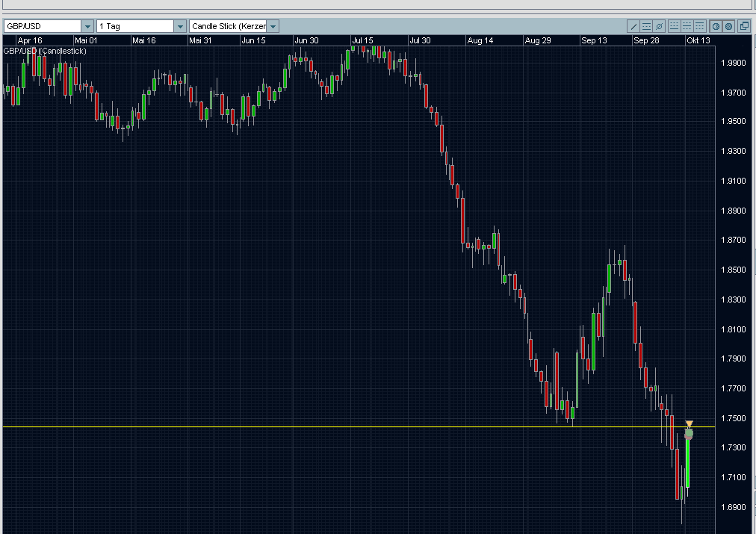Click the crossed-circle icon in chart toolbar
Image resolution: width=756 pixels, height=534 pixels.
658,26
